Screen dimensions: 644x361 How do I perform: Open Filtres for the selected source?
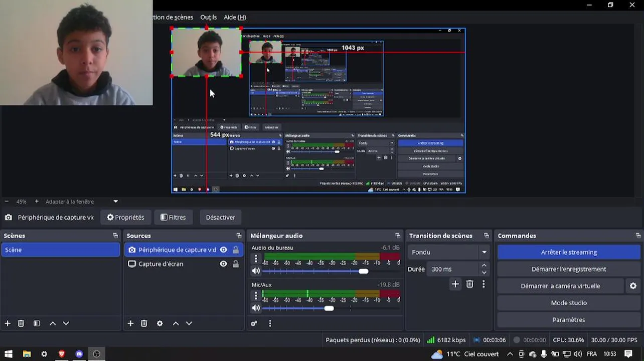(x=173, y=218)
